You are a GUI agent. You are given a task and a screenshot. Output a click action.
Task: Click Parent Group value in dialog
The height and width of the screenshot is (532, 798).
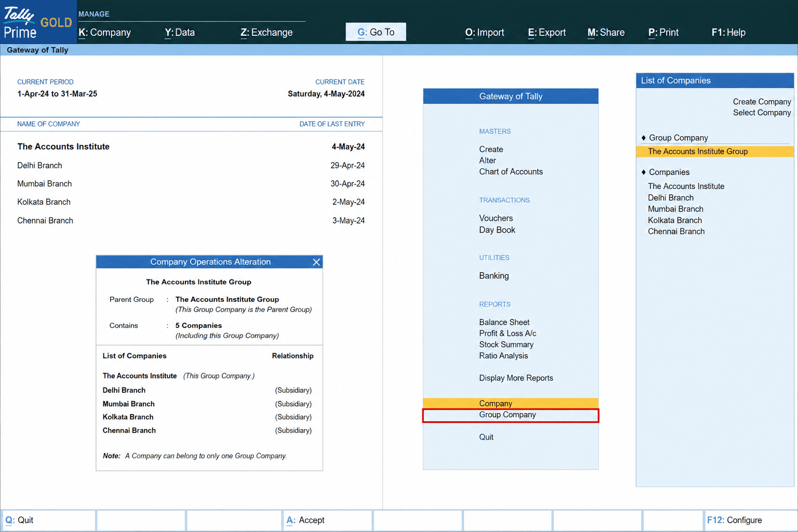point(227,299)
